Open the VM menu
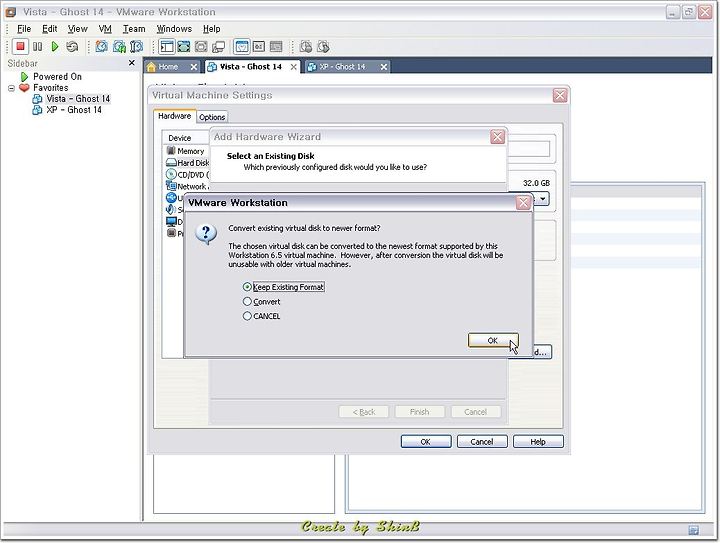 [x=105, y=29]
